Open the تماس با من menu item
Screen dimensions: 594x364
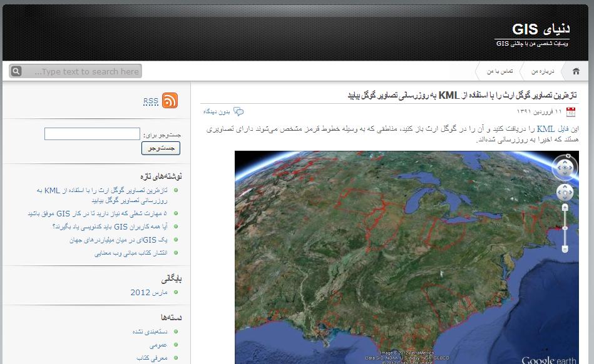click(x=500, y=71)
